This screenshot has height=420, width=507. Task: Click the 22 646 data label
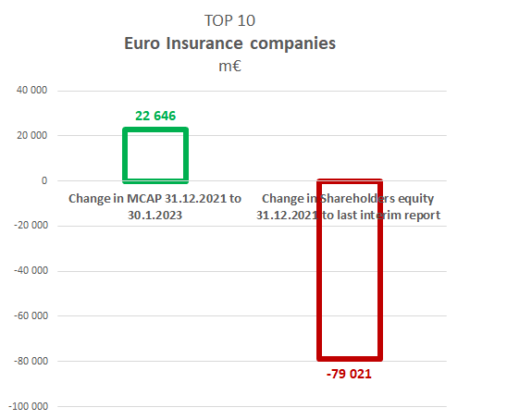[155, 116]
